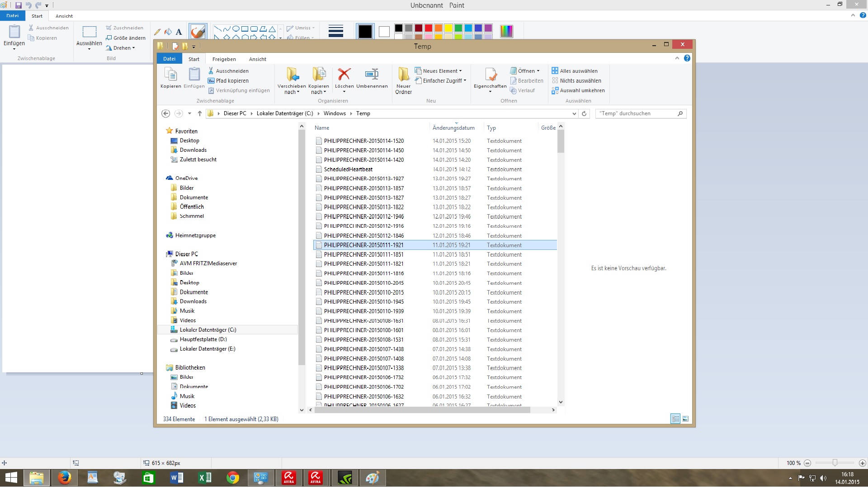Click the Umbenennen rename icon
The width and height of the screenshot is (868, 488).
tap(372, 75)
